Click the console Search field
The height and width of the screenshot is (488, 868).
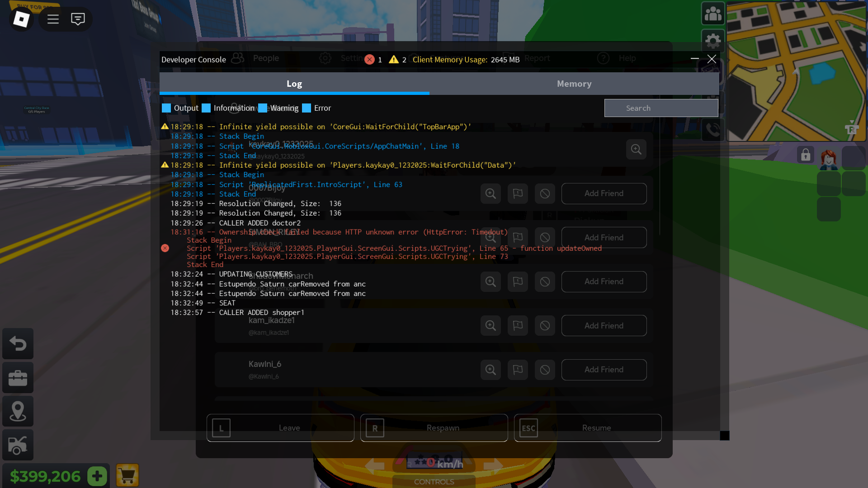(661, 108)
